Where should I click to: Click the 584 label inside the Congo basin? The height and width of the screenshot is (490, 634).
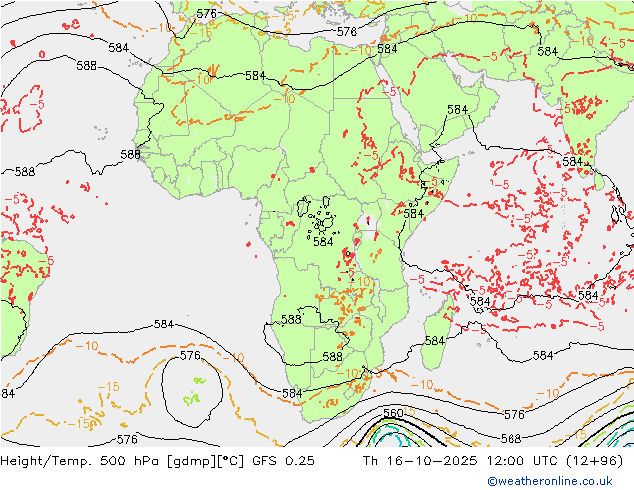[323, 242]
